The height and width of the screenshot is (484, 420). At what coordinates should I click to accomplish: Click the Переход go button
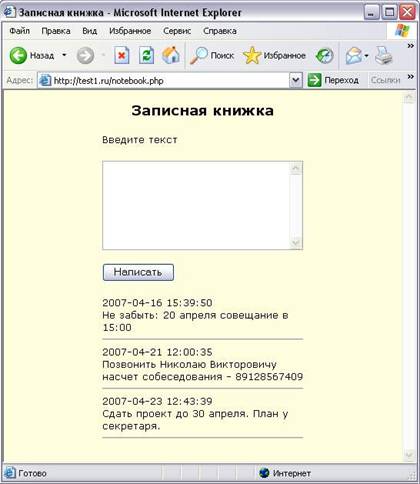click(333, 80)
